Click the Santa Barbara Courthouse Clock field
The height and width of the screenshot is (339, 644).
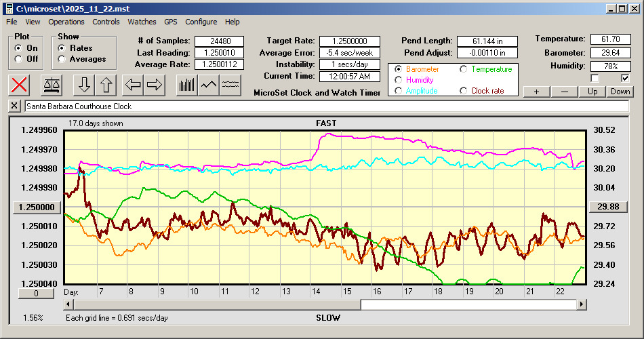[325, 106]
